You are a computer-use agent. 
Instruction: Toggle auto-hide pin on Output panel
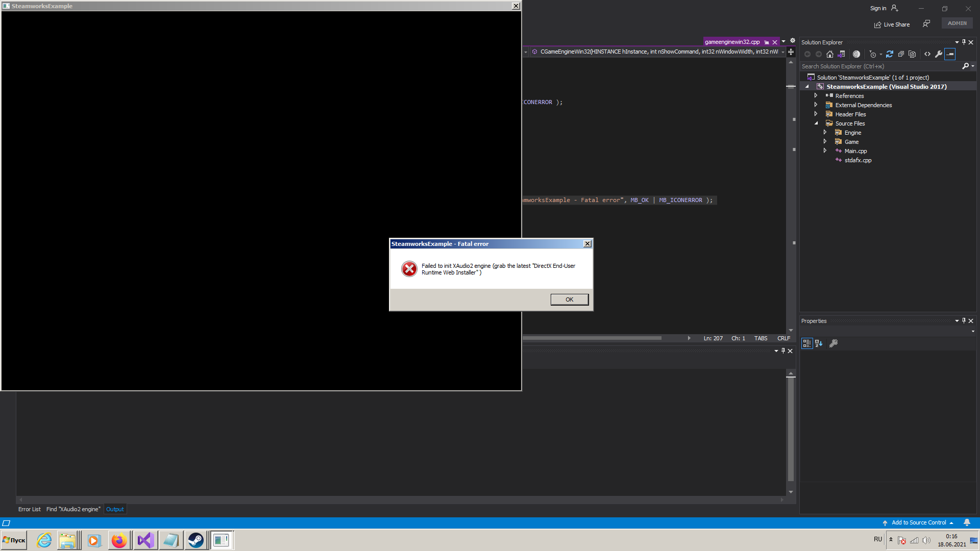coord(783,350)
